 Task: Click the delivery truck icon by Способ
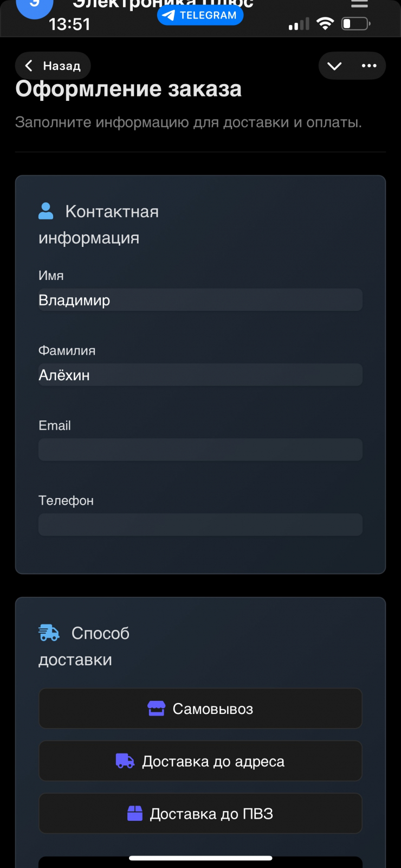tap(49, 633)
